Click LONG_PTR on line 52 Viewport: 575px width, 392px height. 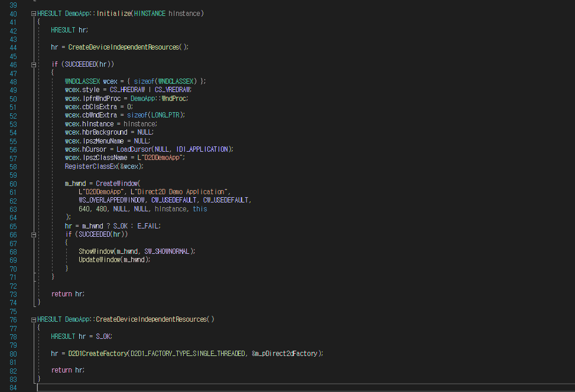tap(165, 115)
